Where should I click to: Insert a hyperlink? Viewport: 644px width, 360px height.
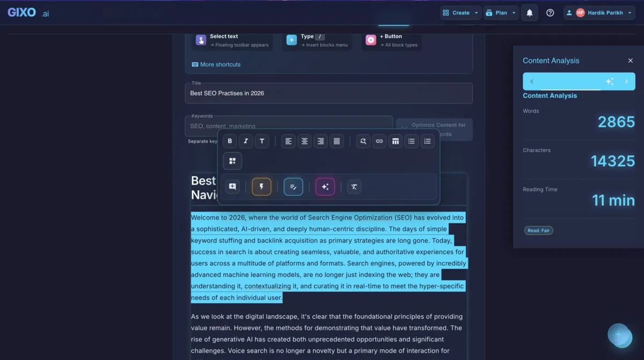[379, 141]
